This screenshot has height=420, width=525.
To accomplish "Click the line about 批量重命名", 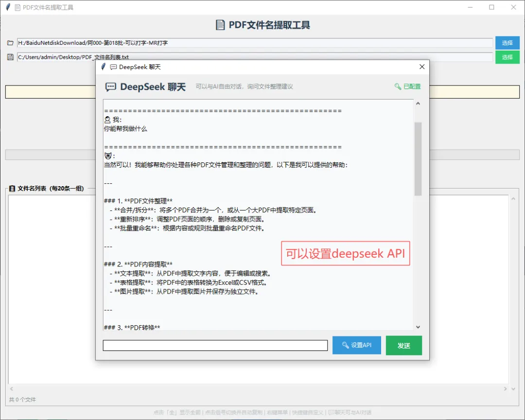I will click(x=187, y=228).
